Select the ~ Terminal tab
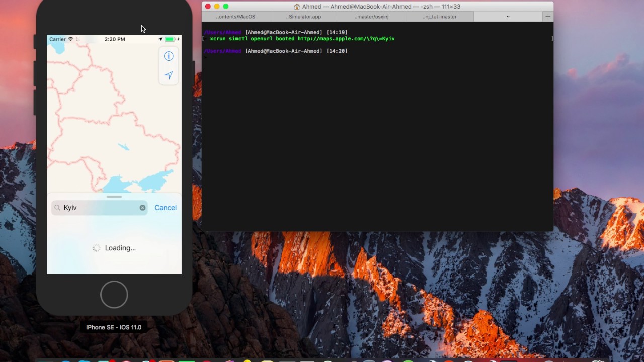This screenshot has width=644, height=362. [x=508, y=17]
